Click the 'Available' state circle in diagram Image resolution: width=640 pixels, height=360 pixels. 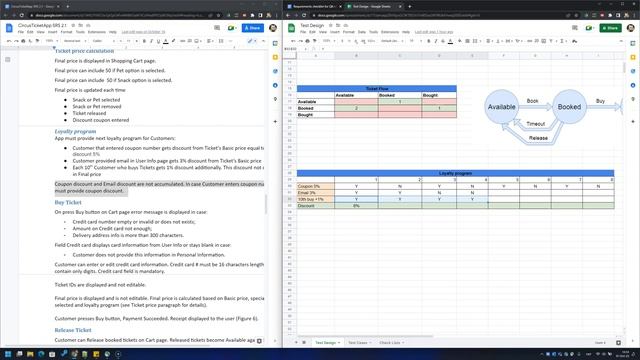pos(502,107)
